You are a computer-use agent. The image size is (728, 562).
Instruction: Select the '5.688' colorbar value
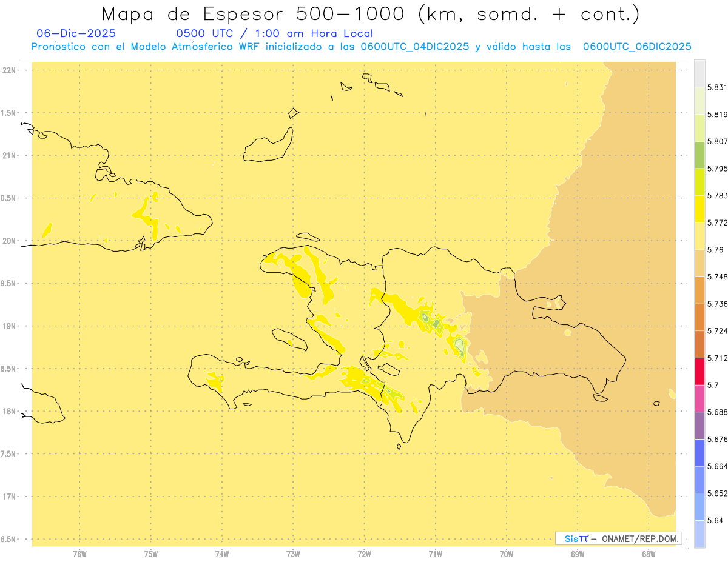717,412
